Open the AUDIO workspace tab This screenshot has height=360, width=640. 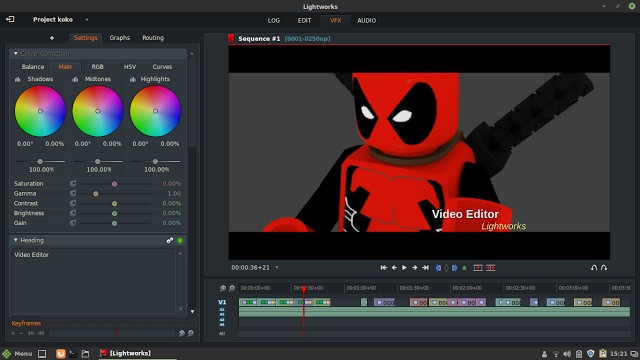[x=367, y=20]
